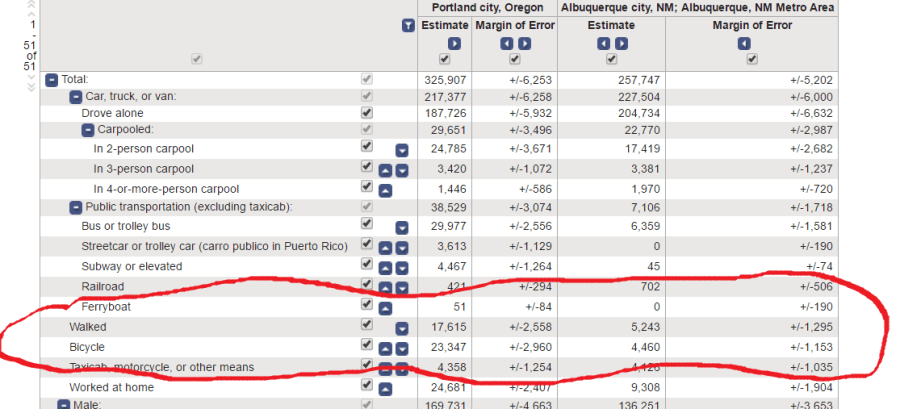900x409 pixels.
Task: Collapse the 'Total:' row group
Action: point(52,79)
